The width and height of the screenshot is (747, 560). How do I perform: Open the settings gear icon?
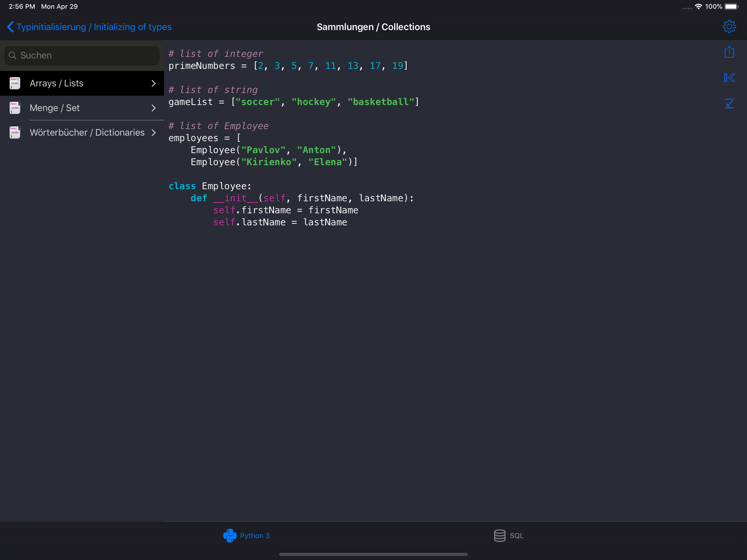pos(729,27)
